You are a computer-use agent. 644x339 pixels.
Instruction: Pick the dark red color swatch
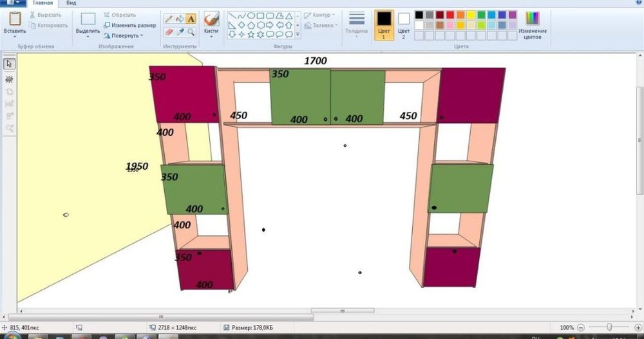[440, 15]
